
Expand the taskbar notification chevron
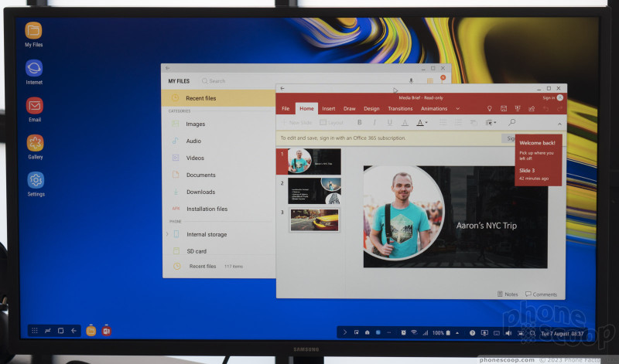(x=344, y=332)
